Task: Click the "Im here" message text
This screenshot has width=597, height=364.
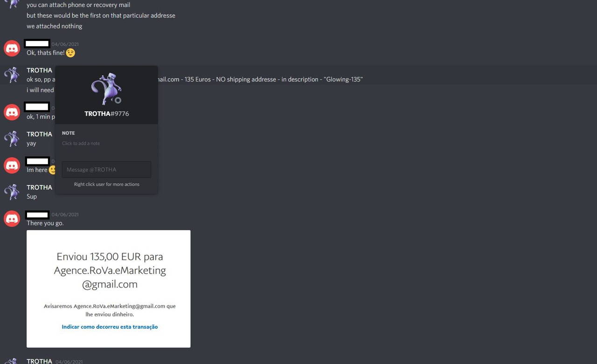Action: (37, 170)
